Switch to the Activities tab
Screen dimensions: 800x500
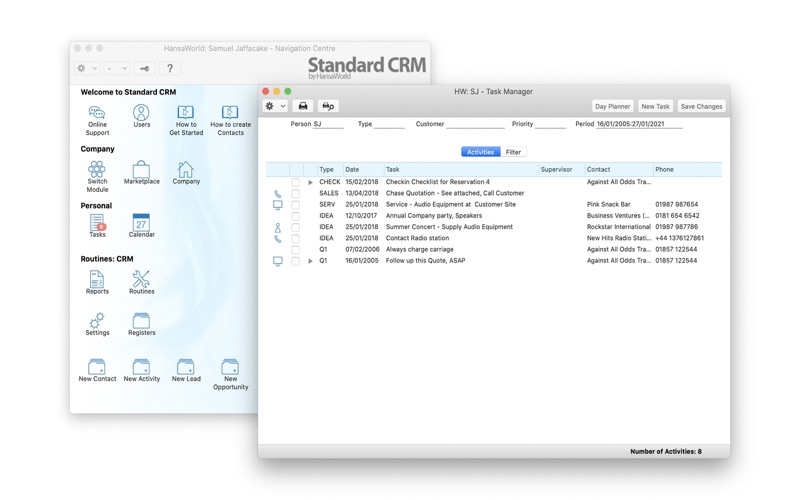coord(481,152)
